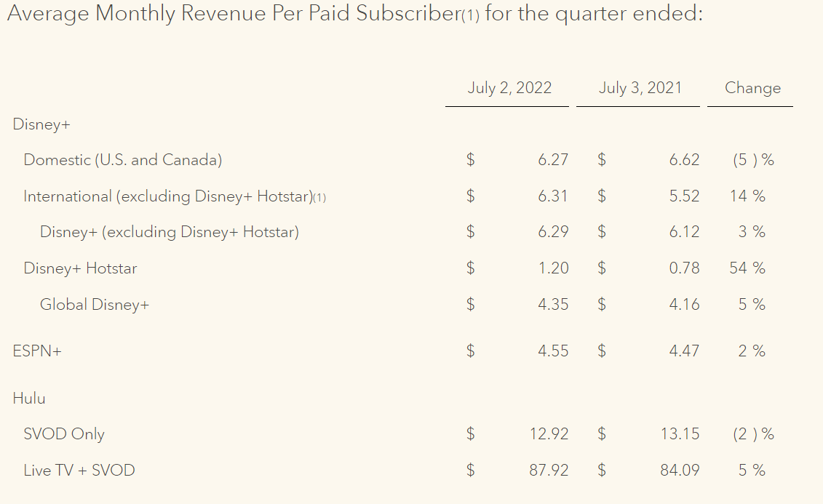The height and width of the screenshot is (504, 823).
Task: Click the 13.15 SVOD Only value
Action: (x=680, y=434)
